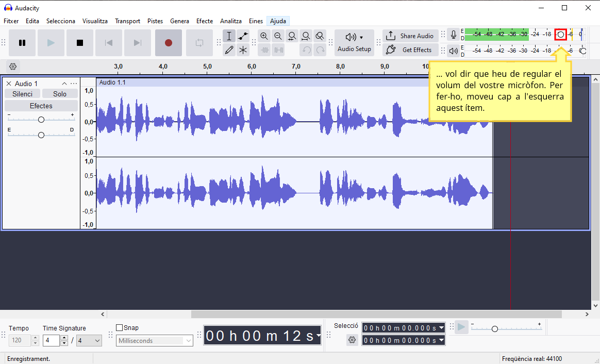Viewport: 600px width, 364px height.
Task: Open the Audio Setup dropdown
Action: pyautogui.click(x=354, y=43)
